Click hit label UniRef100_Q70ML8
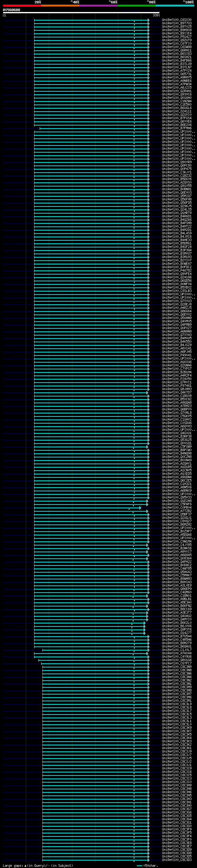The image size is (197, 868). point(177,413)
